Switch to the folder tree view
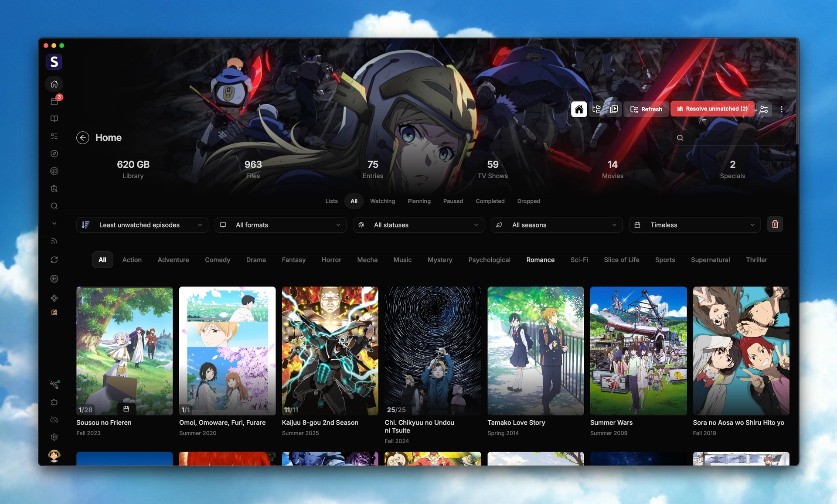 coord(596,109)
